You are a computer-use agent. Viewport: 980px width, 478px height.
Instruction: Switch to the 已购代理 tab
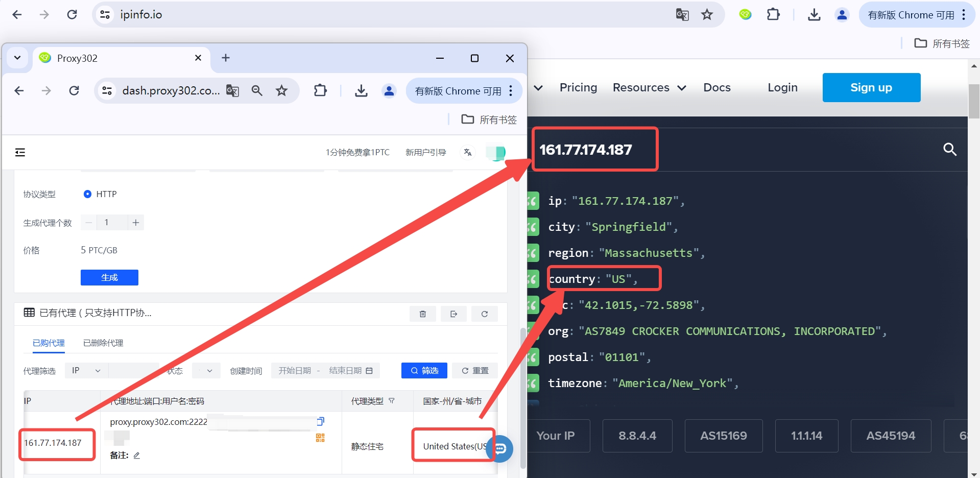(x=49, y=343)
